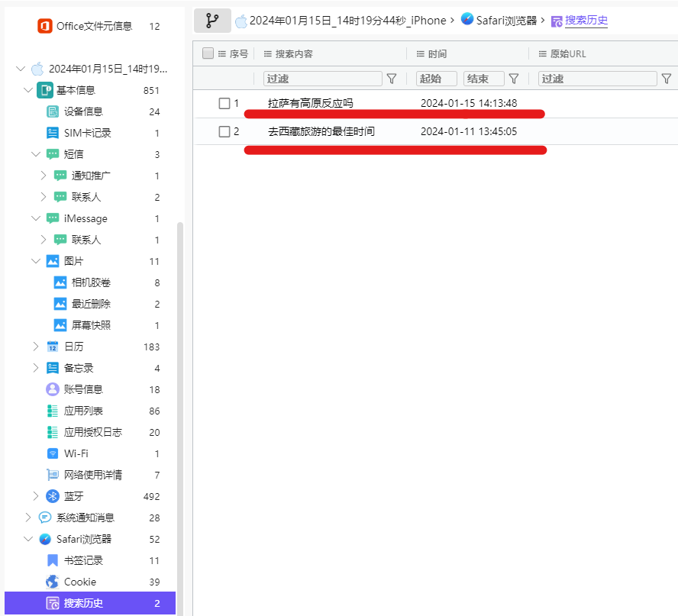The image size is (678, 616).
Task: Click time 2024-01-11 13:45:05
Action: pyautogui.click(x=469, y=131)
